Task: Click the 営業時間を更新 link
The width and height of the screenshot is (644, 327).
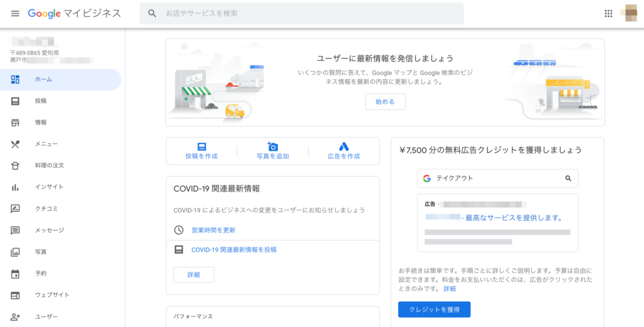Action: (214, 230)
